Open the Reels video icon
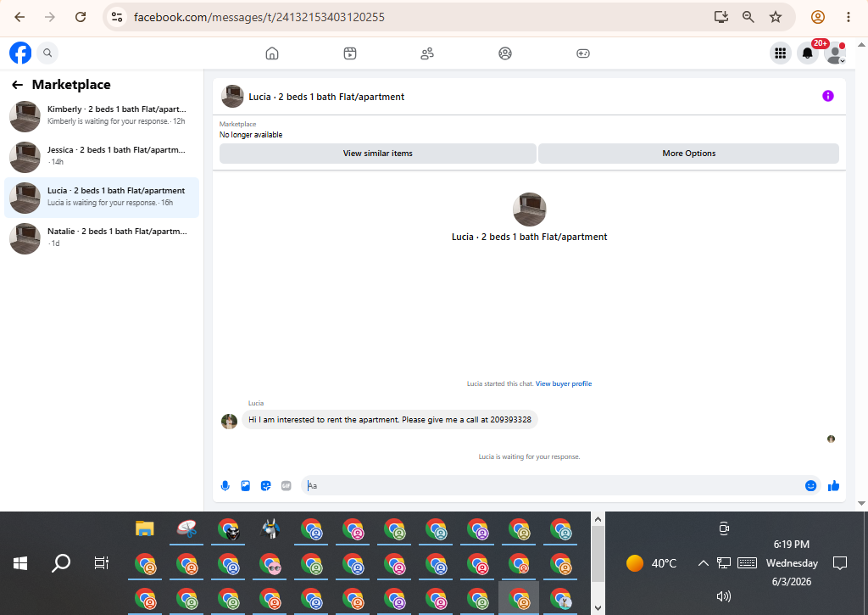Viewport: 868px width, 615px height. (350, 53)
